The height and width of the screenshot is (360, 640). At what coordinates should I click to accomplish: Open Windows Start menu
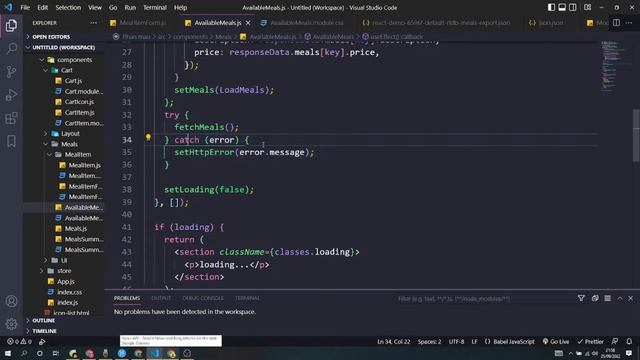[8, 353]
